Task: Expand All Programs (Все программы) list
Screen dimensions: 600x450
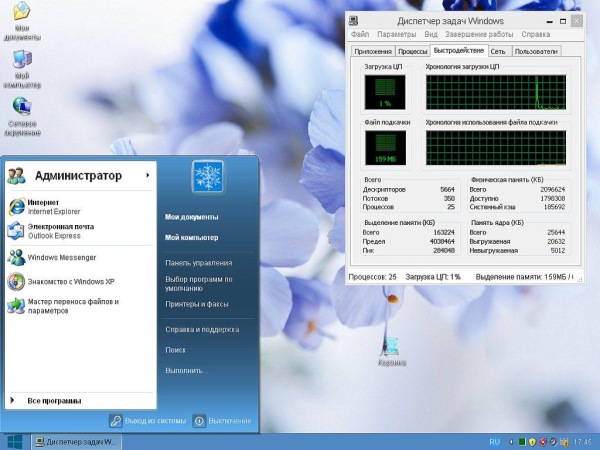Action: click(x=54, y=400)
